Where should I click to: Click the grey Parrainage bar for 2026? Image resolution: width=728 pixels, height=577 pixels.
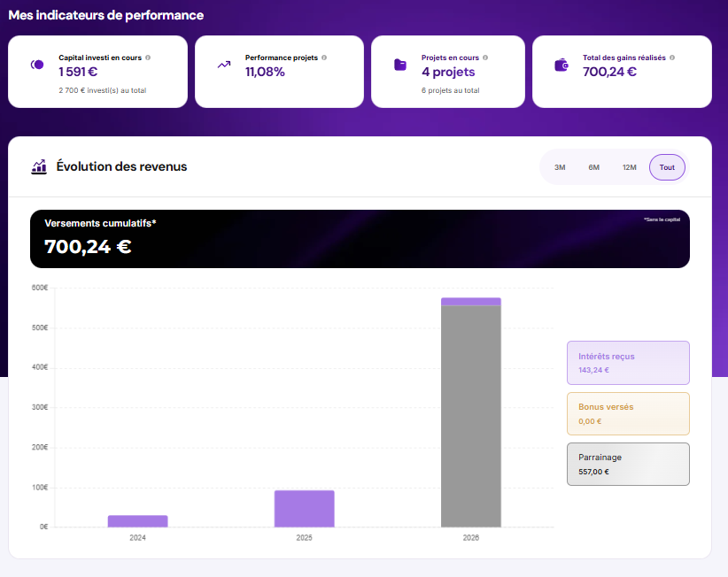pos(471,417)
